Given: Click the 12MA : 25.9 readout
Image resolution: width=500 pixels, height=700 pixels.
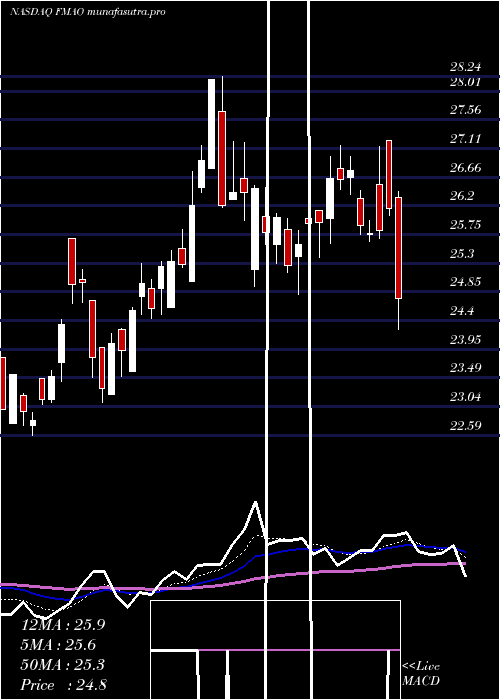Looking at the screenshot, I should (x=63, y=625).
